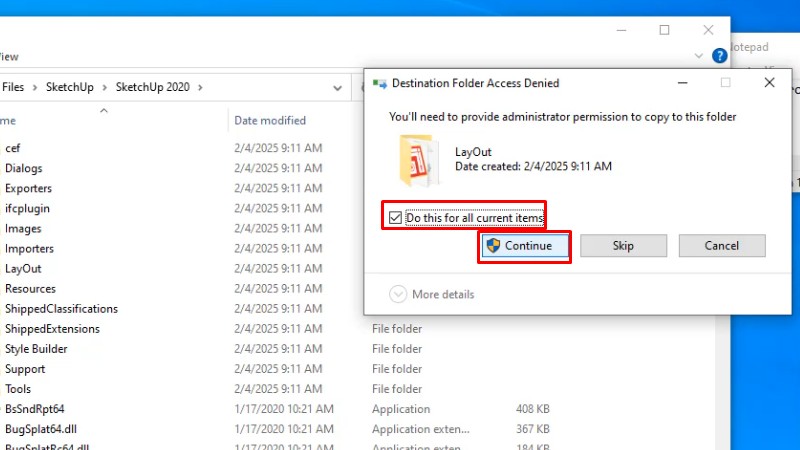Viewport: 800px width, 450px height.
Task: Select the Style Builder folder
Action: click(36, 348)
